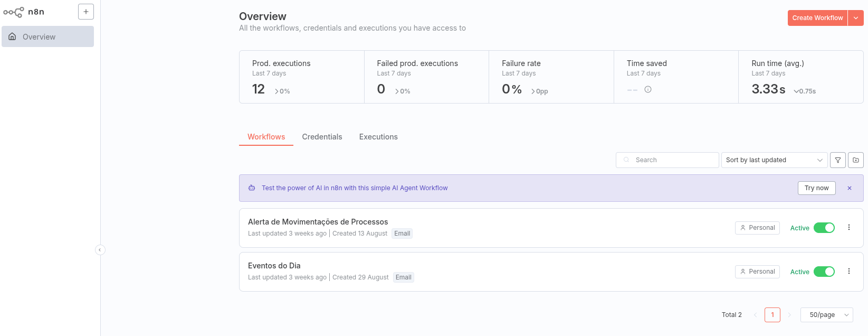Click the Try now button
Image resolution: width=868 pixels, height=336 pixels.
[816, 188]
